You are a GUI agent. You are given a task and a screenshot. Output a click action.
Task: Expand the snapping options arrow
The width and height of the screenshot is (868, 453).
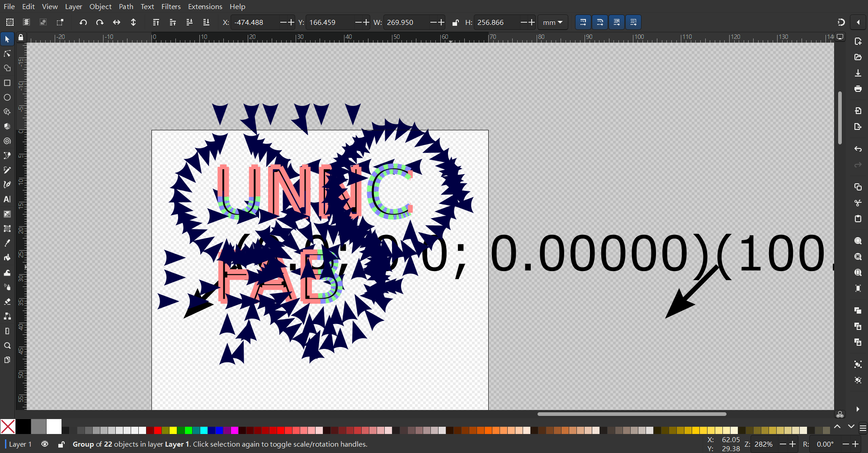pyautogui.click(x=858, y=22)
